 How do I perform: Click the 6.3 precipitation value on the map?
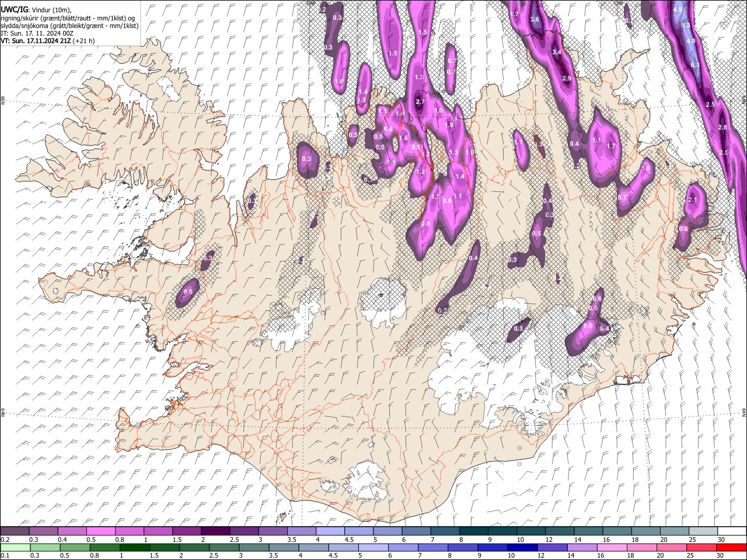694,65
